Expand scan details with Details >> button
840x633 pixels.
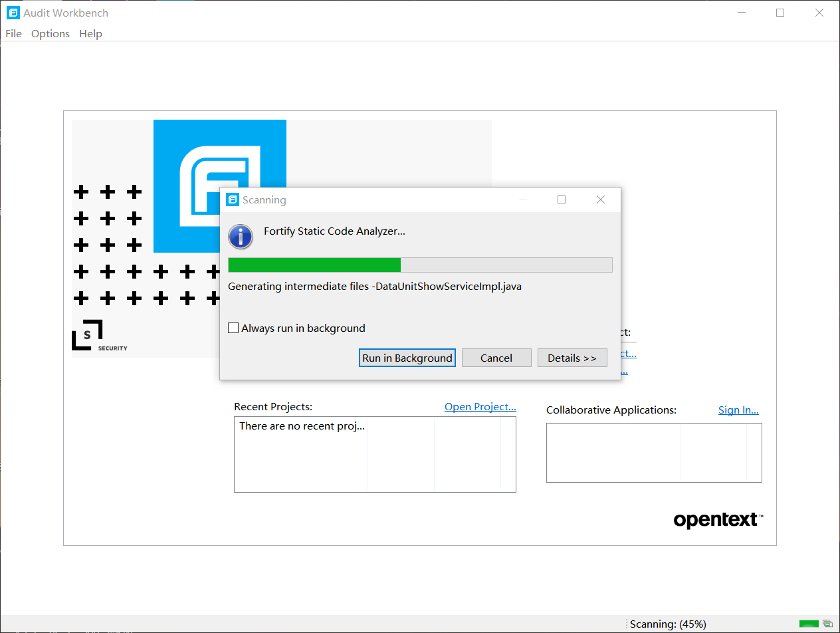coord(572,358)
